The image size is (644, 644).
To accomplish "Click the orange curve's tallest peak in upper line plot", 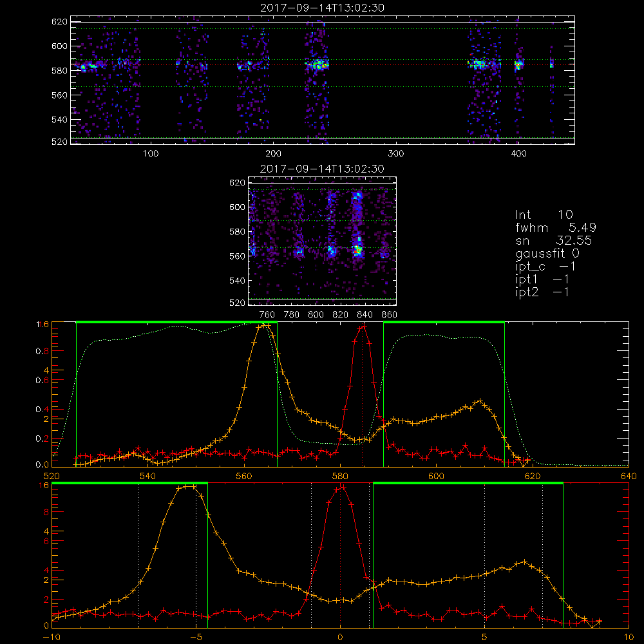I will tap(266, 326).
